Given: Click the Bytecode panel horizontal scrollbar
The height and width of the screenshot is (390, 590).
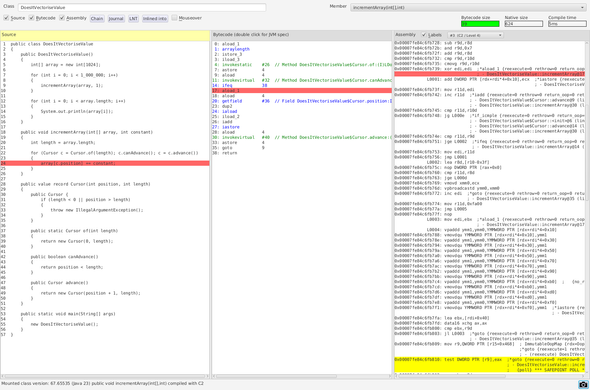Looking at the screenshot, I should point(302,376).
